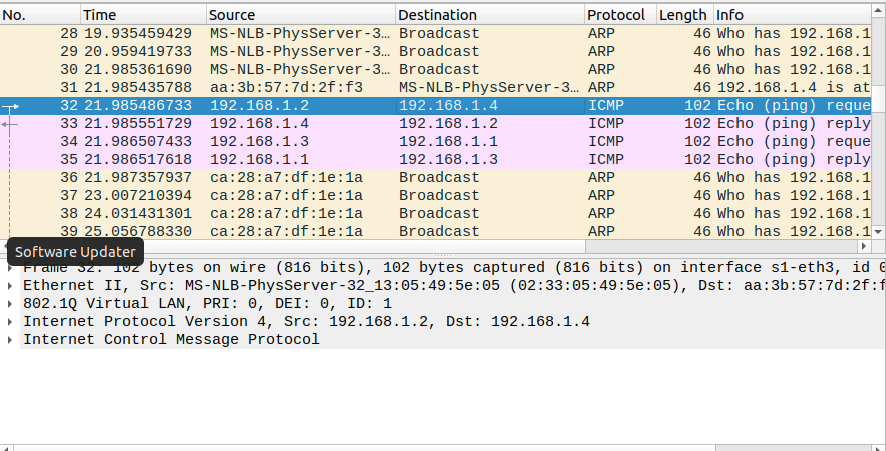Sort by the Source column header
Image resolution: width=886 pixels, height=451 pixels.
(300, 15)
